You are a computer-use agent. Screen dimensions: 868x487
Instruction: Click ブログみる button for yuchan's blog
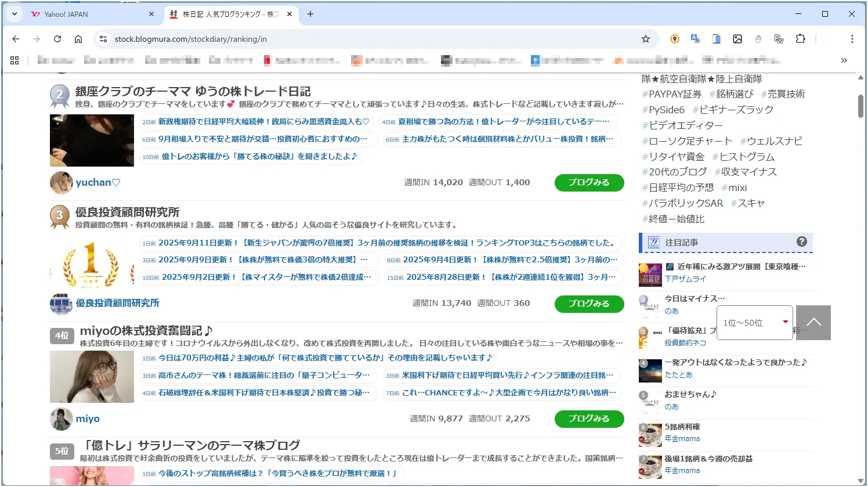point(589,182)
